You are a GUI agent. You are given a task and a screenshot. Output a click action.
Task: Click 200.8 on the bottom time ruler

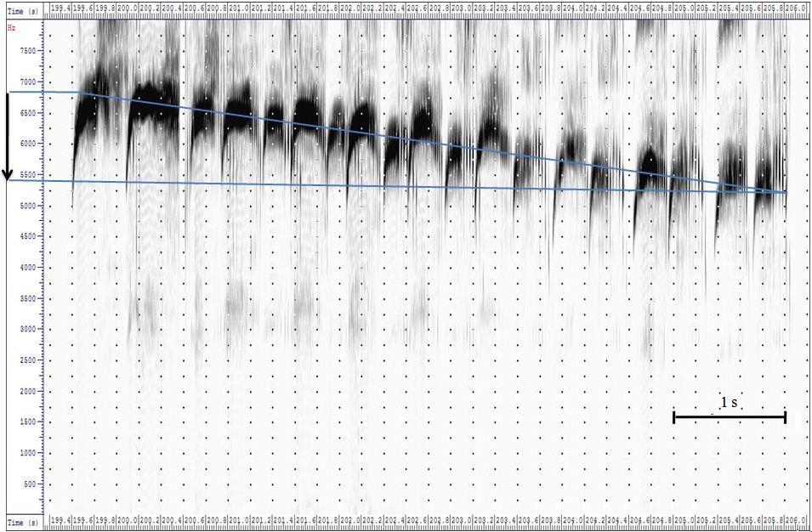tap(216, 522)
